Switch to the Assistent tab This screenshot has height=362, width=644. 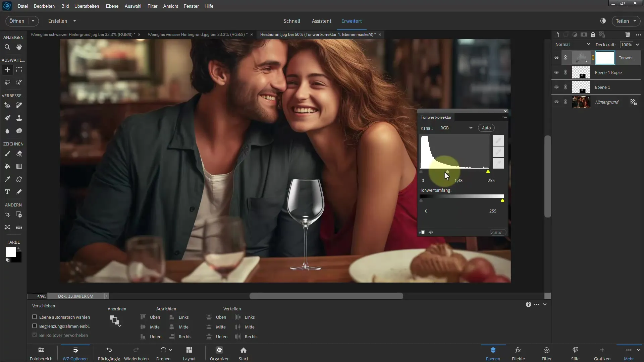coord(322,21)
